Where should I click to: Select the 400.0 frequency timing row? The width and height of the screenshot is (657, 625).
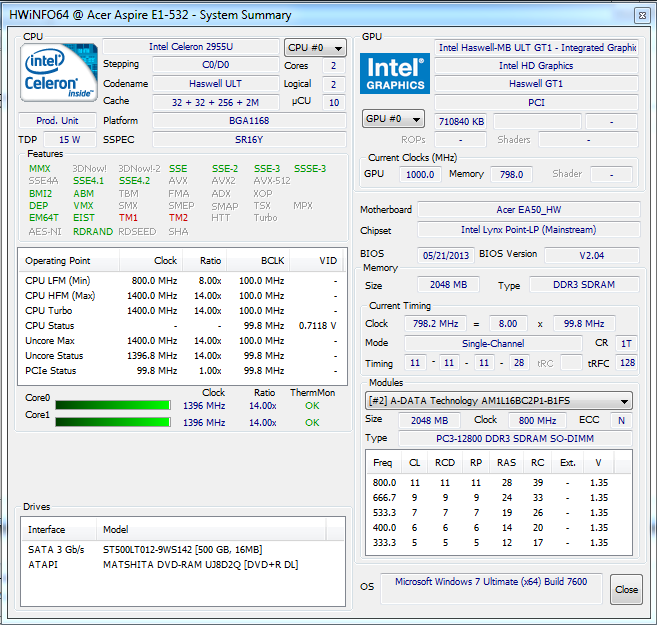pos(499,528)
